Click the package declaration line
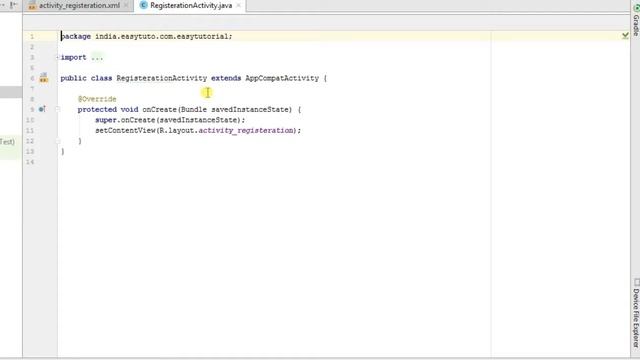640x360 pixels. pyautogui.click(x=146, y=36)
